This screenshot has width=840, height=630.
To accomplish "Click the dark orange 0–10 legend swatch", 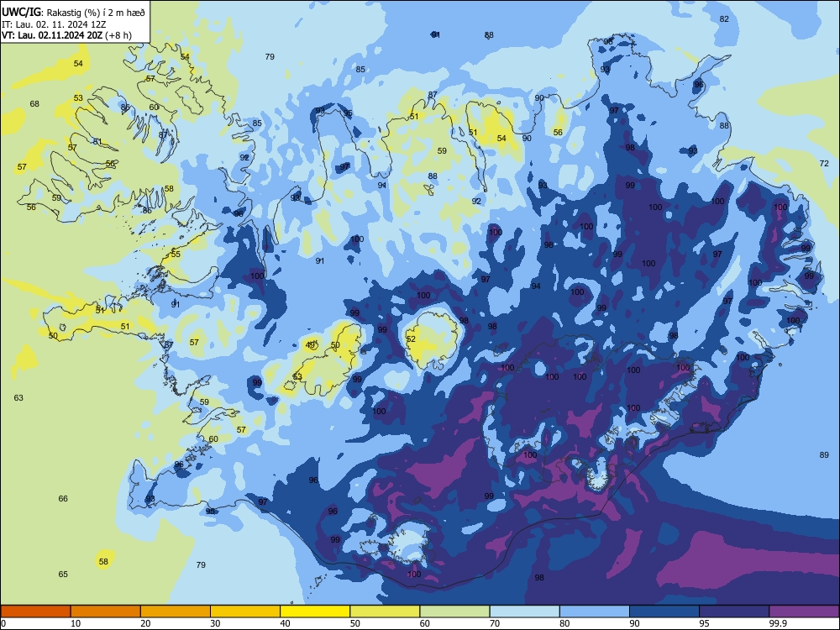I will [35, 612].
